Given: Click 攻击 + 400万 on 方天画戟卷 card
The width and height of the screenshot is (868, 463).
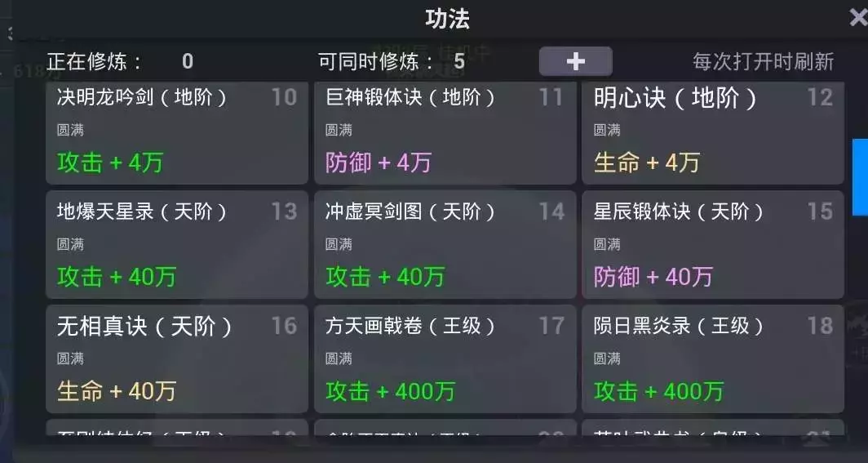Looking at the screenshot, I should (390, 391).
